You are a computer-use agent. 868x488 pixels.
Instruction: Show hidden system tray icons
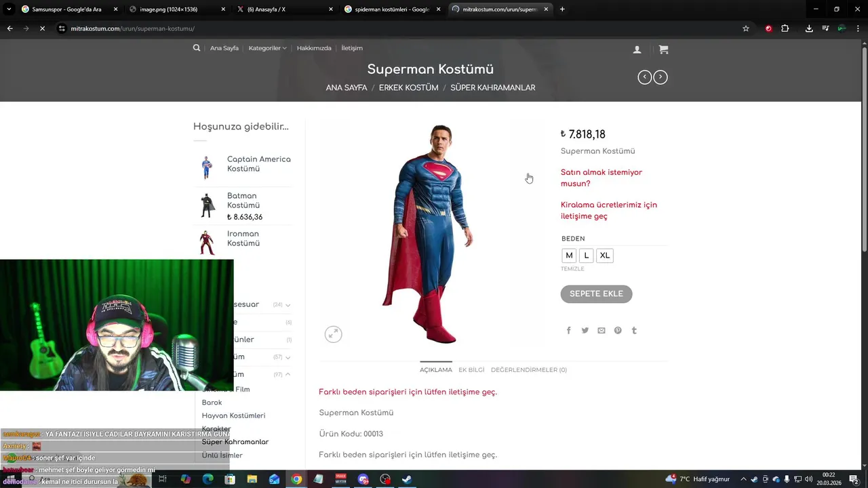[x=743, y=479]
